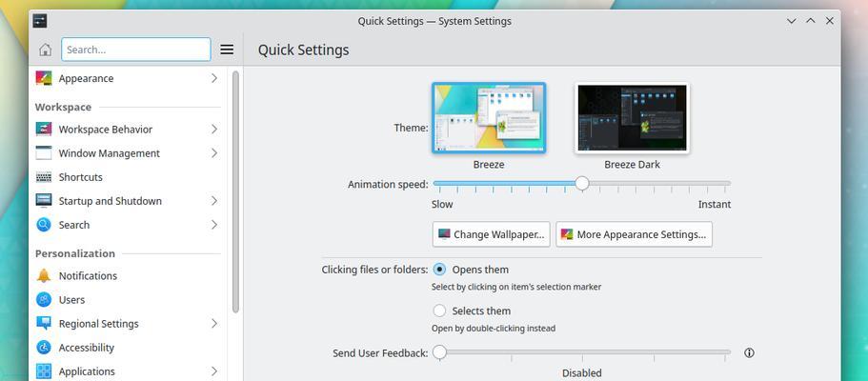
Task: Click the Shortcuts keyboard icon
Action: 44,177
